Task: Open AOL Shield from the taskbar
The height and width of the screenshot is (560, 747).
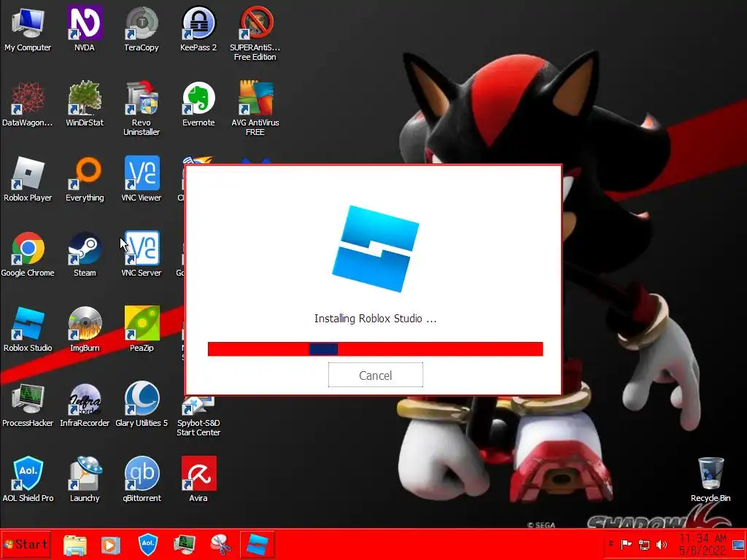Action: [x=147, y=545]
